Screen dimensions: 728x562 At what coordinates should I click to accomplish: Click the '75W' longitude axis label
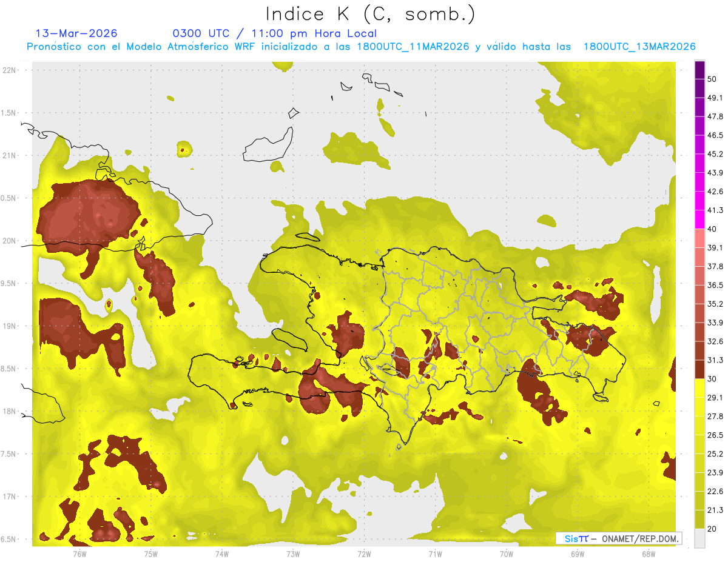[x=151, y=554]
